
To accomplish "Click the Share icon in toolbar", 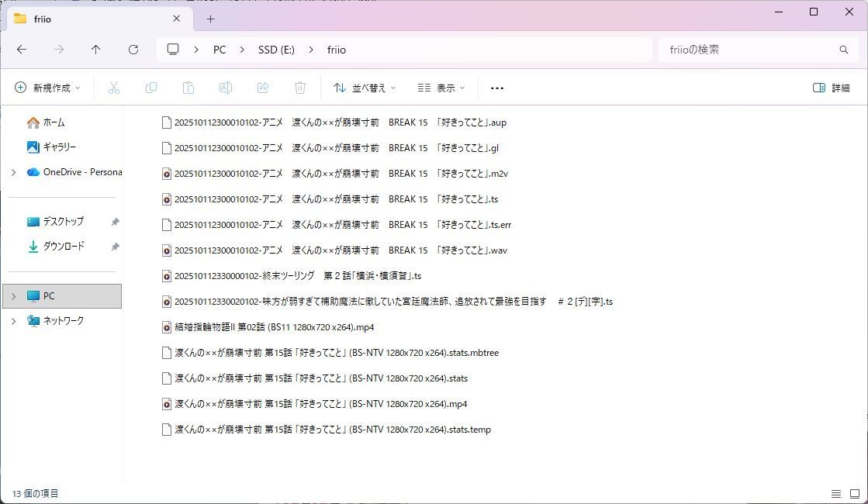I will coord(263,88).
